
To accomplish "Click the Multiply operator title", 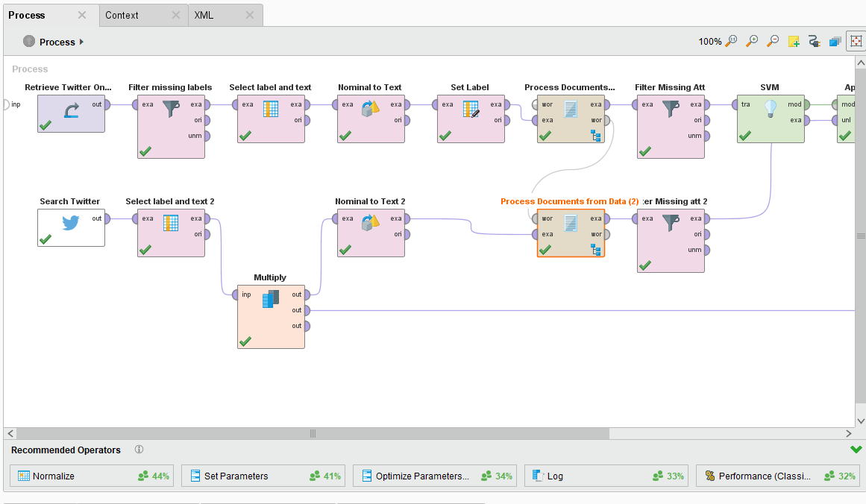I will click(270, 277).
